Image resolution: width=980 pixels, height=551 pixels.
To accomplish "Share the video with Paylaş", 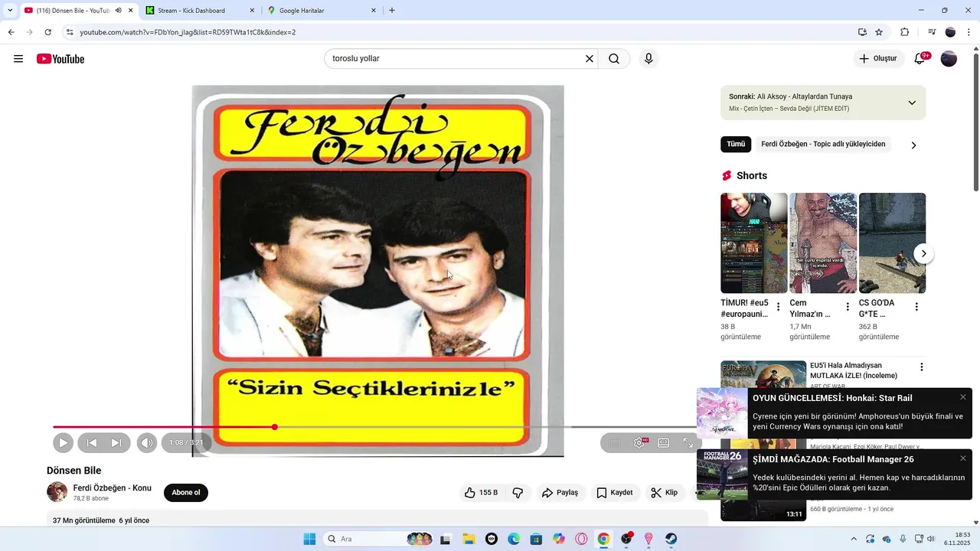I will (x=560, y=493).
